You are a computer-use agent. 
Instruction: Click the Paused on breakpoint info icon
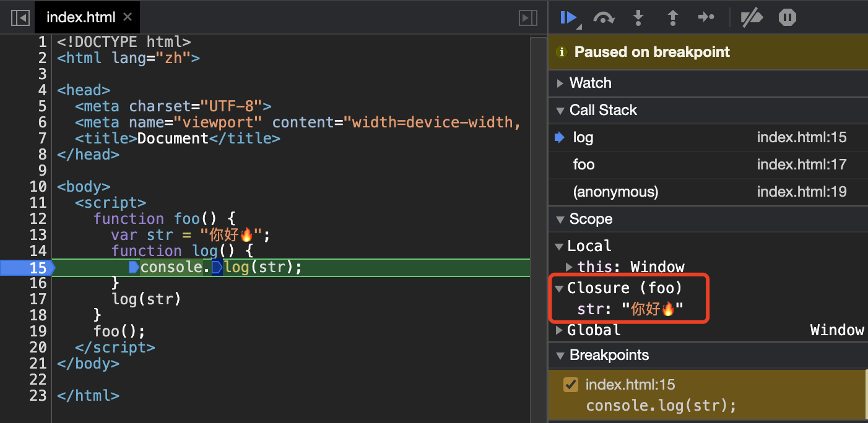[562, 52]
